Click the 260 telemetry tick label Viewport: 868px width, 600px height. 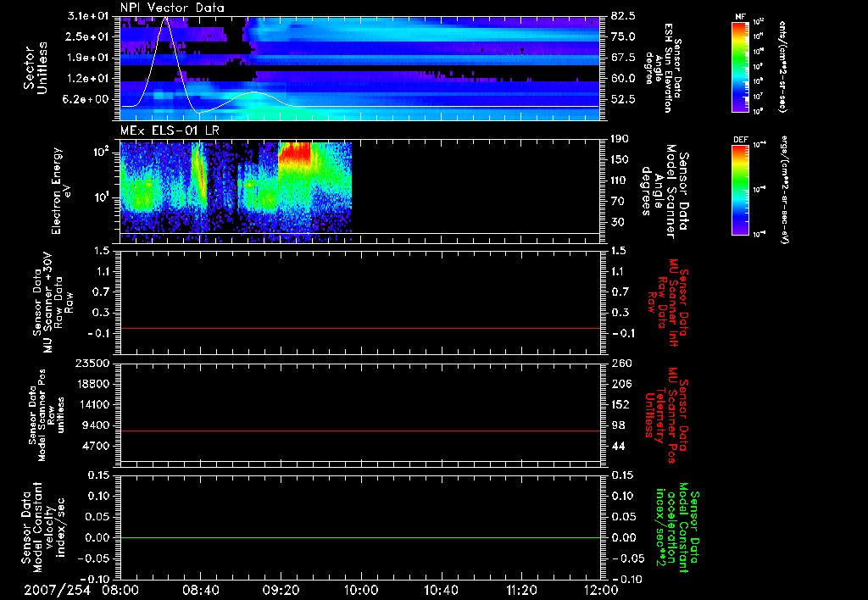pos(620,363)
